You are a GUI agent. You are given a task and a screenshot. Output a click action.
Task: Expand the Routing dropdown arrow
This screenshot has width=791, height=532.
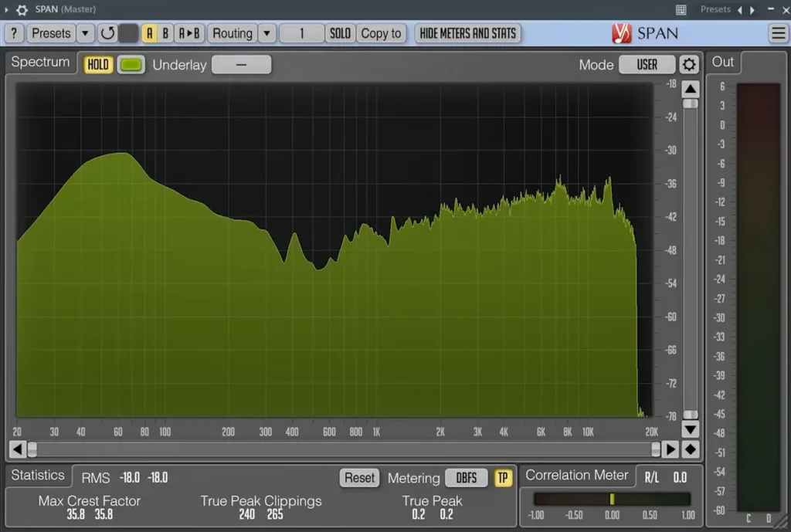point(266,33)
